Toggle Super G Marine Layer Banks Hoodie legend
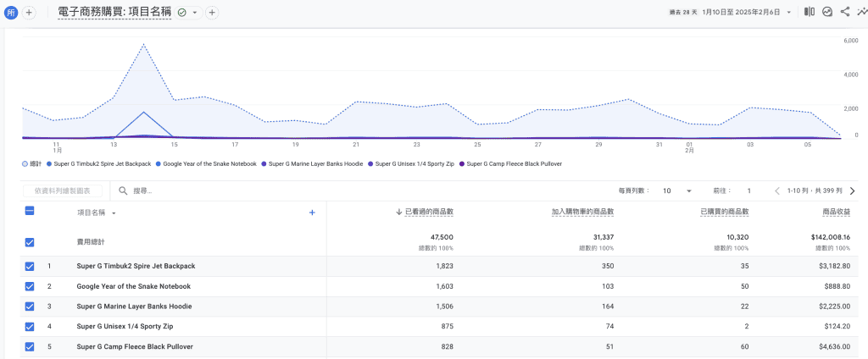The height and width of the screenshot is (359, 868). point(312,163)
